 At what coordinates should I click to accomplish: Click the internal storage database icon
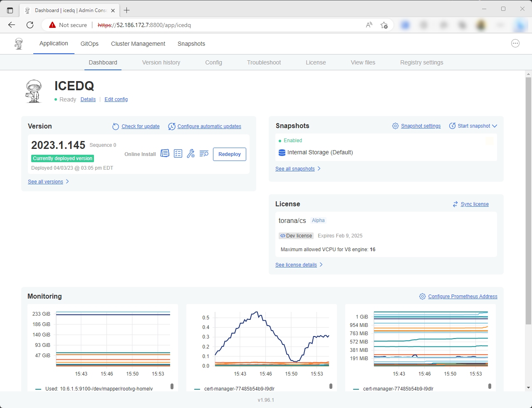[x=282, y=153]
